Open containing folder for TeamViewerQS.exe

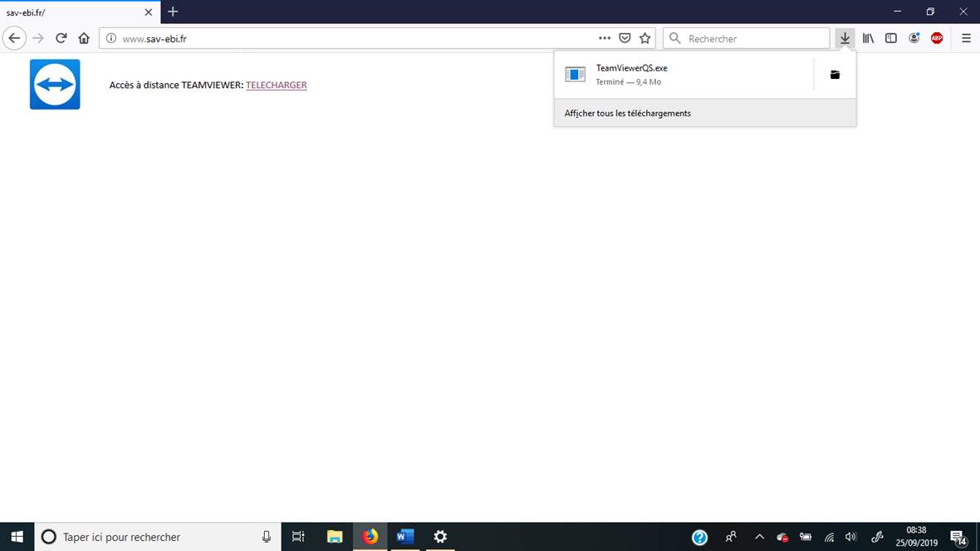click(835, 75)
